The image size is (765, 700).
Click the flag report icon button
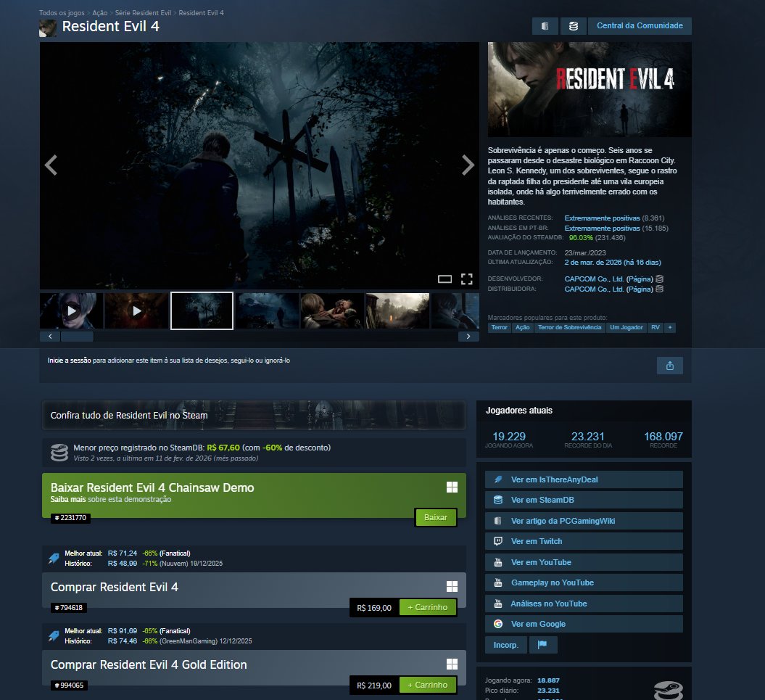coord(542,645)
